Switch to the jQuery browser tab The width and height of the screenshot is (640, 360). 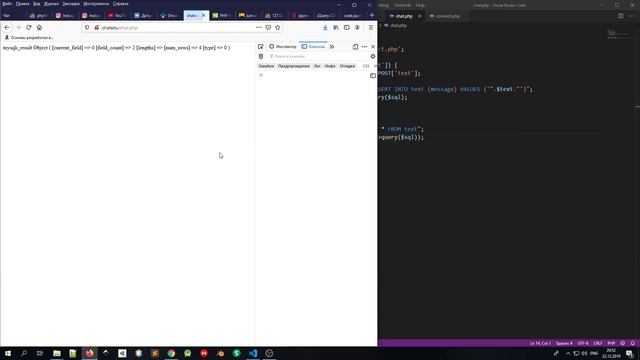(x=326, y=16)
